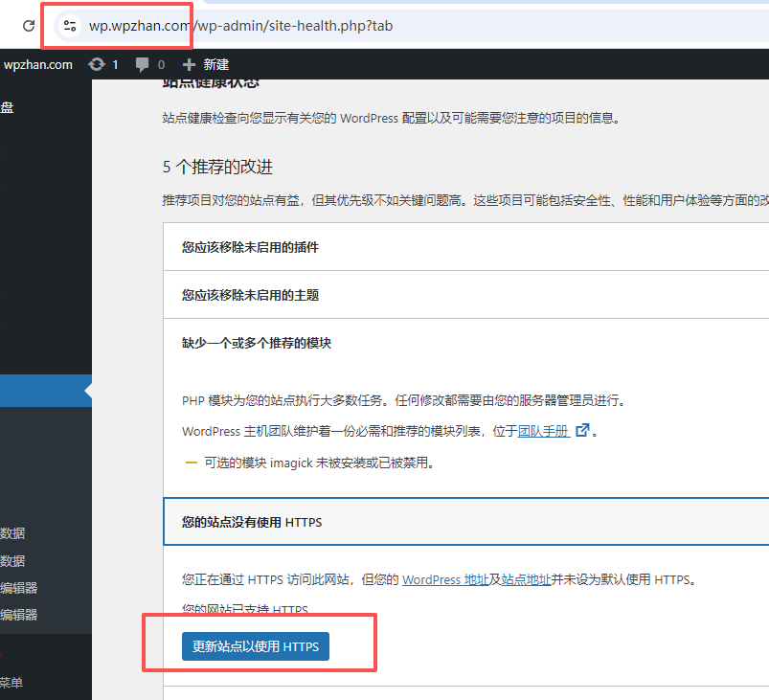Follow the 站点地址 link
The image size is (769, 700).
528,579
